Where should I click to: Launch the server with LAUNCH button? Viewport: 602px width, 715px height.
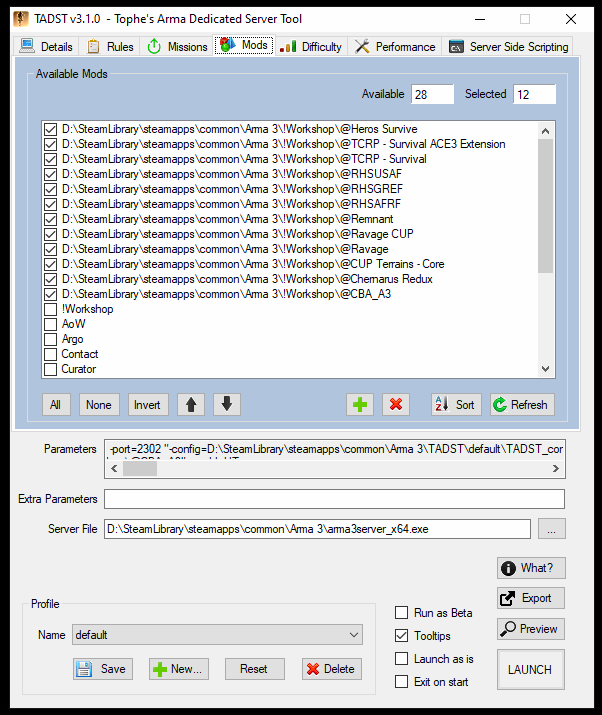531,669
